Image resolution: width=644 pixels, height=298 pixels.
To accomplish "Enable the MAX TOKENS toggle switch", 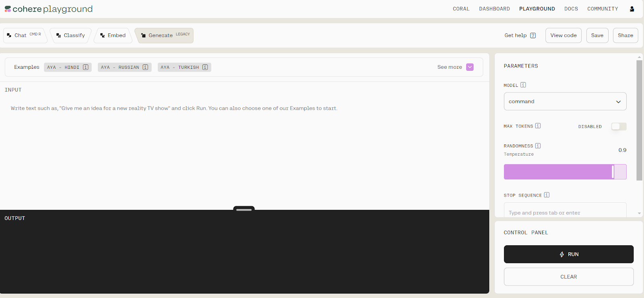I will 619,126.
